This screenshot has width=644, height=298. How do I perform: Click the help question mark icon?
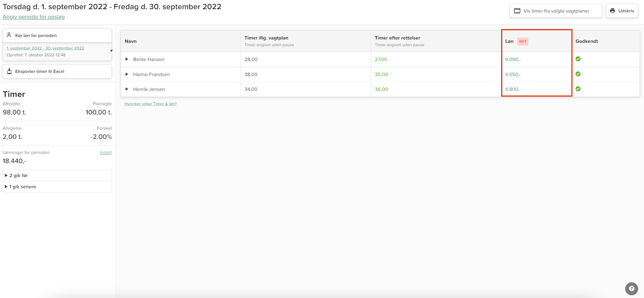point(631,289)
